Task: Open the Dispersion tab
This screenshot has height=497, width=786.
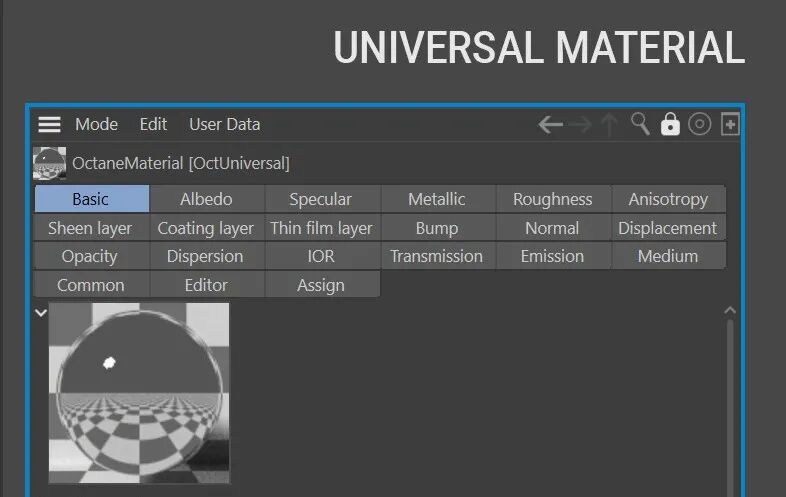Action: pyautogui.click(x=207, y=256)
